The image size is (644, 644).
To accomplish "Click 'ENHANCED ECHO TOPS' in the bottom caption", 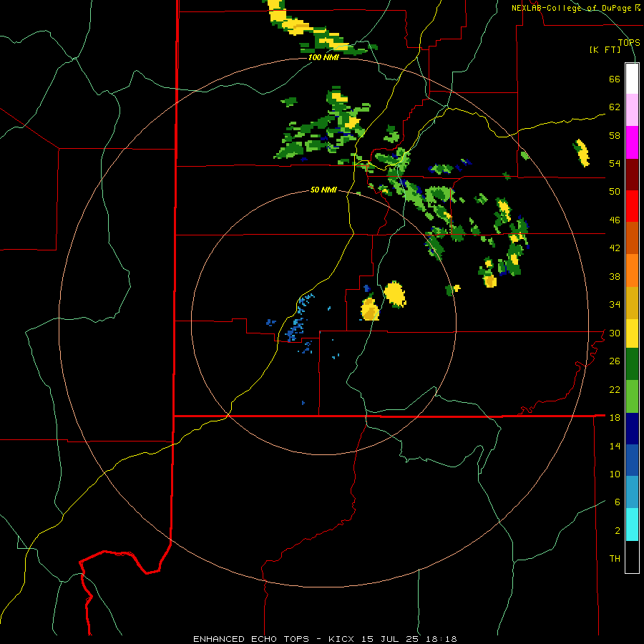I will click(x=251, y=639).
